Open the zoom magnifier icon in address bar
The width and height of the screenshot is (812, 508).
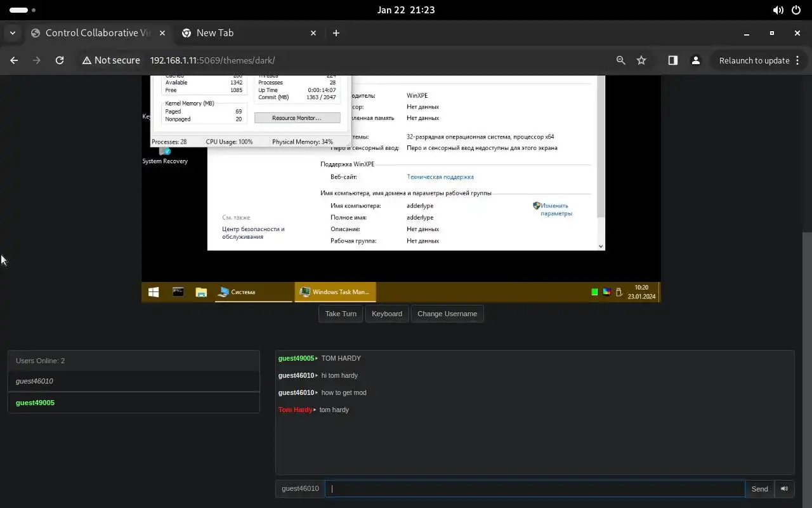click(x=621, y=60)
